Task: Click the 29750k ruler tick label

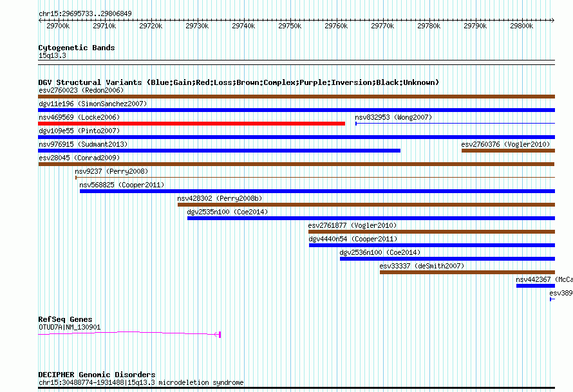Action: pyautogui.click(x=290, y=26)
